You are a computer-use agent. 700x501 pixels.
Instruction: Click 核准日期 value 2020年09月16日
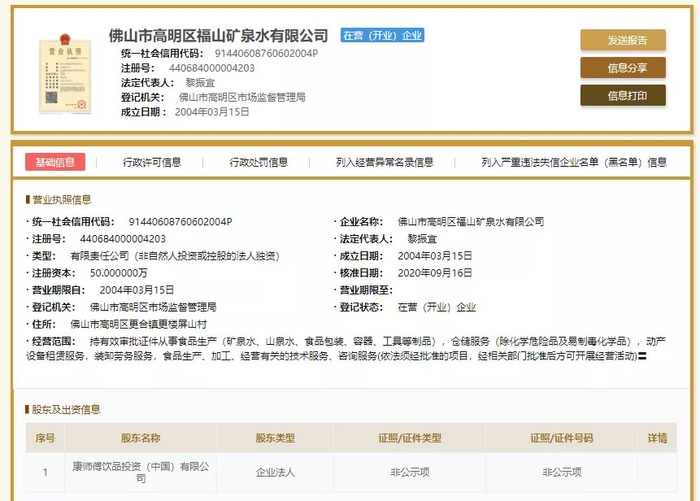435,273
